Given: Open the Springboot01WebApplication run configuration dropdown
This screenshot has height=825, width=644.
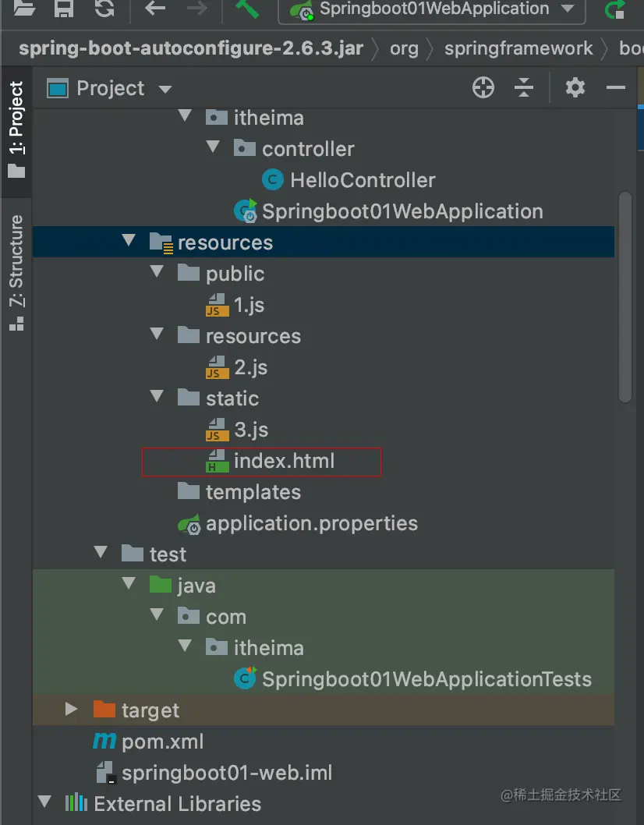Looking at the screenshot, I should pyautogui.click(x=431, y=9).
